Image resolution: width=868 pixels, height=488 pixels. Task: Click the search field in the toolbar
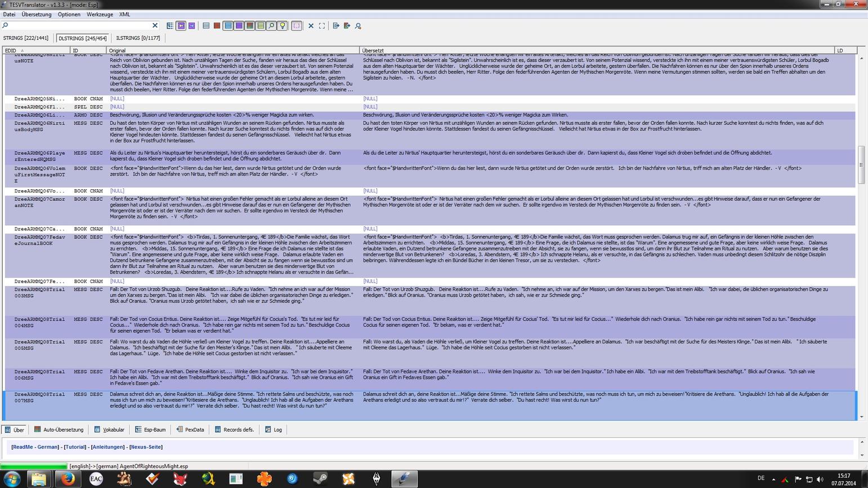point(79,25)
